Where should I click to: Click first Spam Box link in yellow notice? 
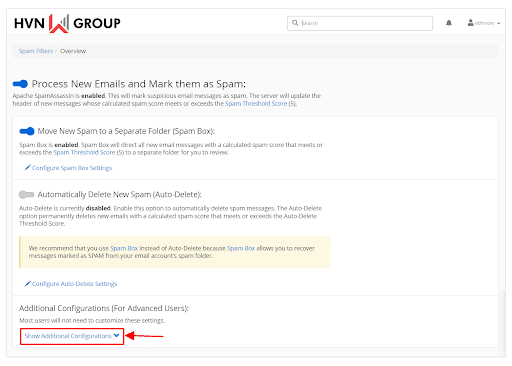click(x=124, y=248)
